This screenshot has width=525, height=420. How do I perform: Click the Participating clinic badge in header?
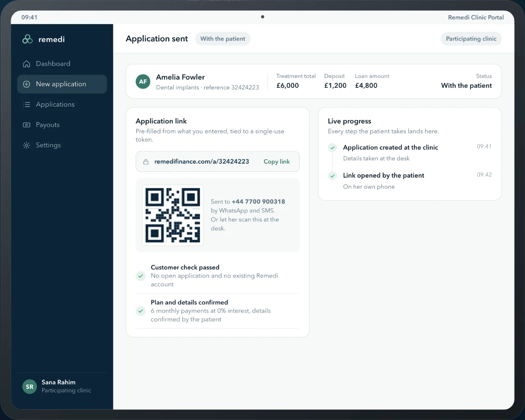(x=471, y=39)
